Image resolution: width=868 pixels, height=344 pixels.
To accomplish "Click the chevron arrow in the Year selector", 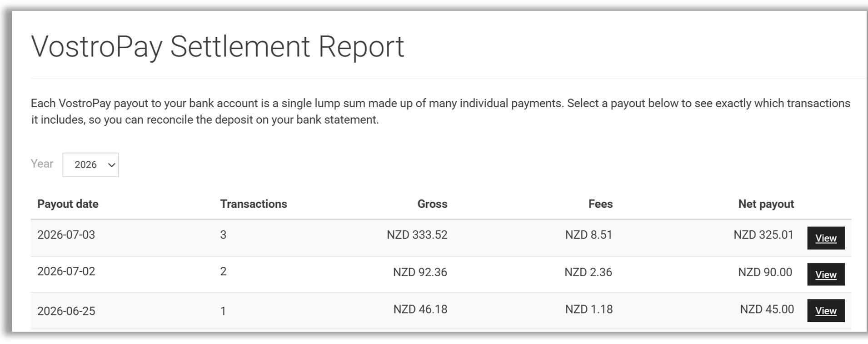I will [111, 165].
